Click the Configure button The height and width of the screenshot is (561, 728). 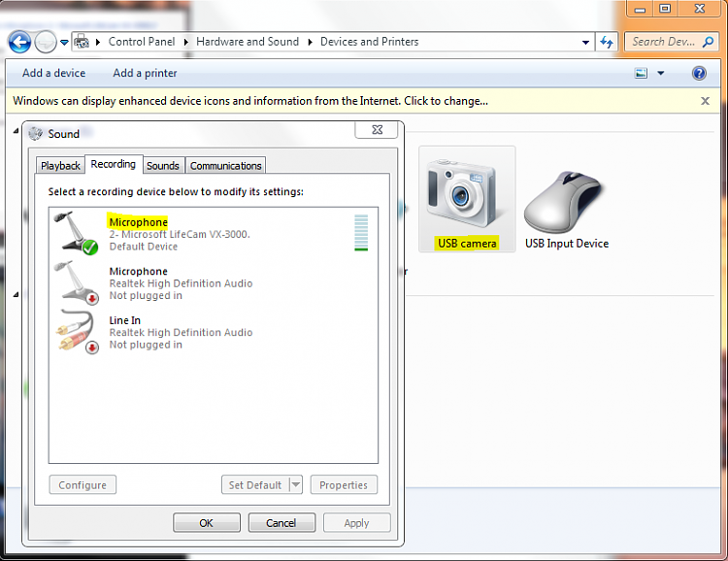(x=83, y=485)
